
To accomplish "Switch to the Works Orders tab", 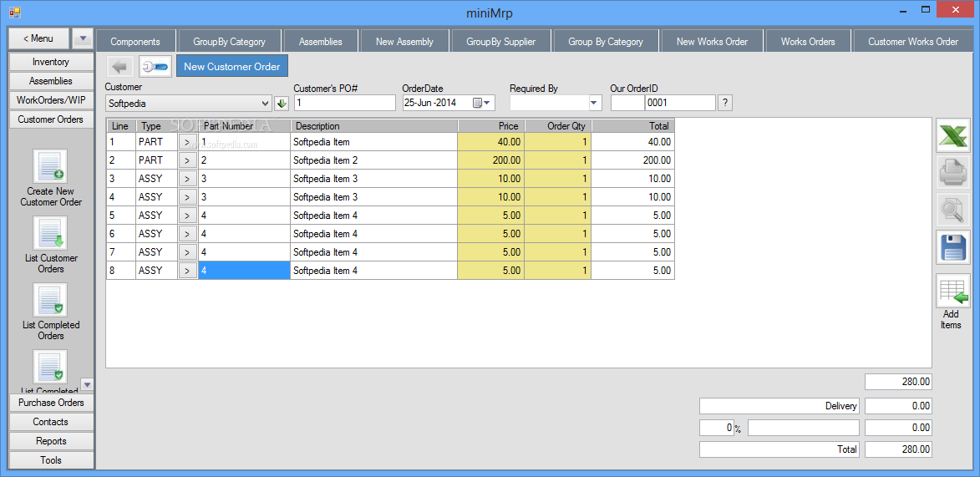I will (808, 42).
